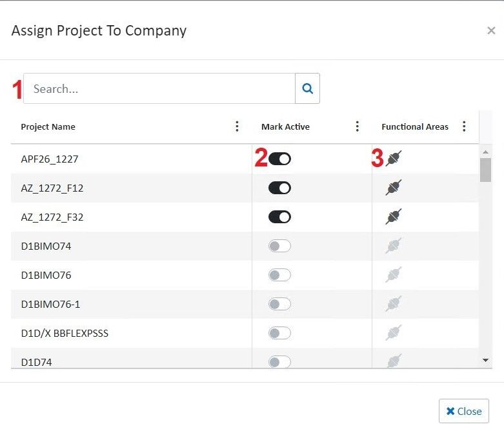The image size is (504, 431).
Task: Focus the Search text field
Action: pyautogui.click(x=159, y=89)
